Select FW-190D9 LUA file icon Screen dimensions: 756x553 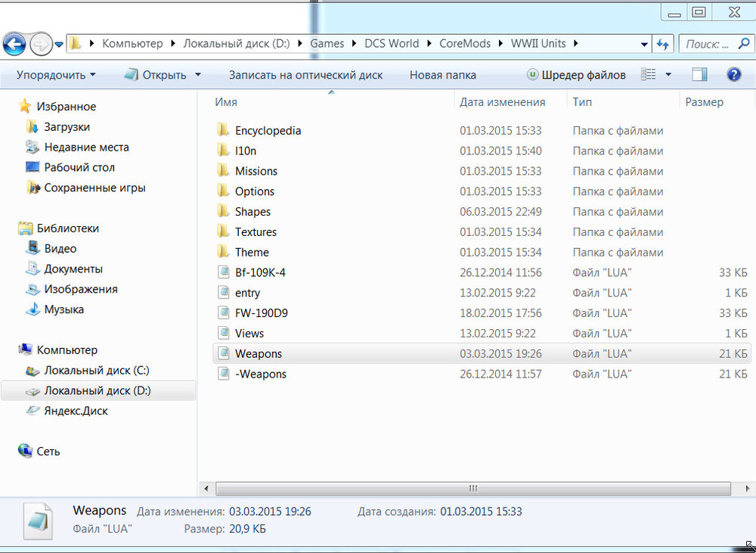223,312
